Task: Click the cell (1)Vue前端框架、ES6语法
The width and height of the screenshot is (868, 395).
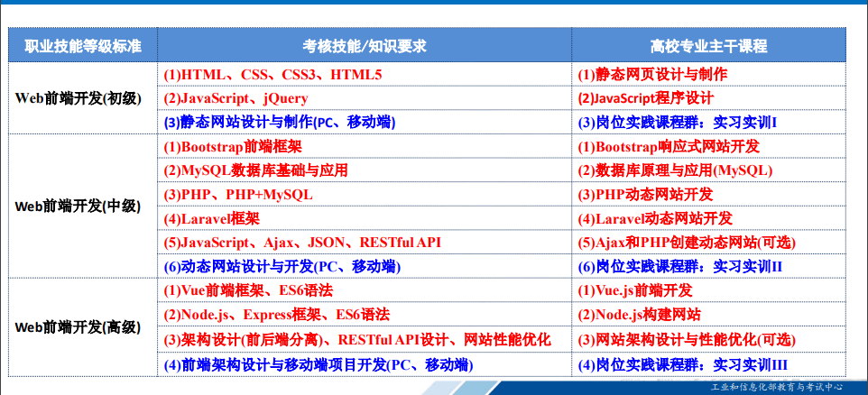Action: pyautogui.click(x=365, y=289)
